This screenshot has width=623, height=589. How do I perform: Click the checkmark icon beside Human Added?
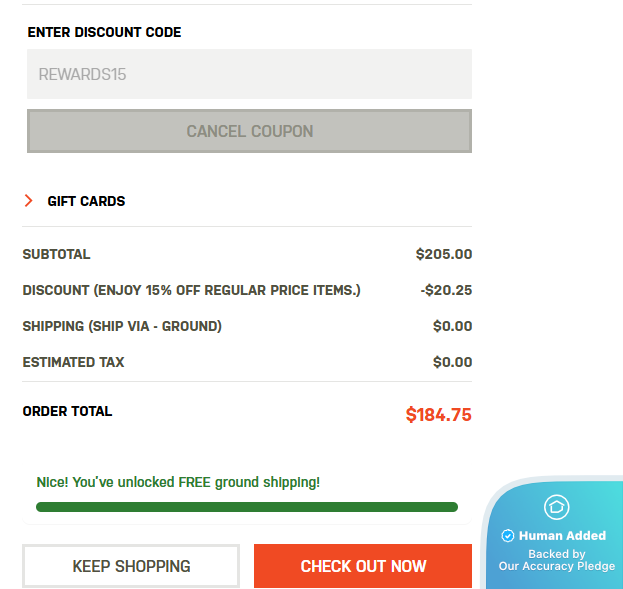coord(508,536)
